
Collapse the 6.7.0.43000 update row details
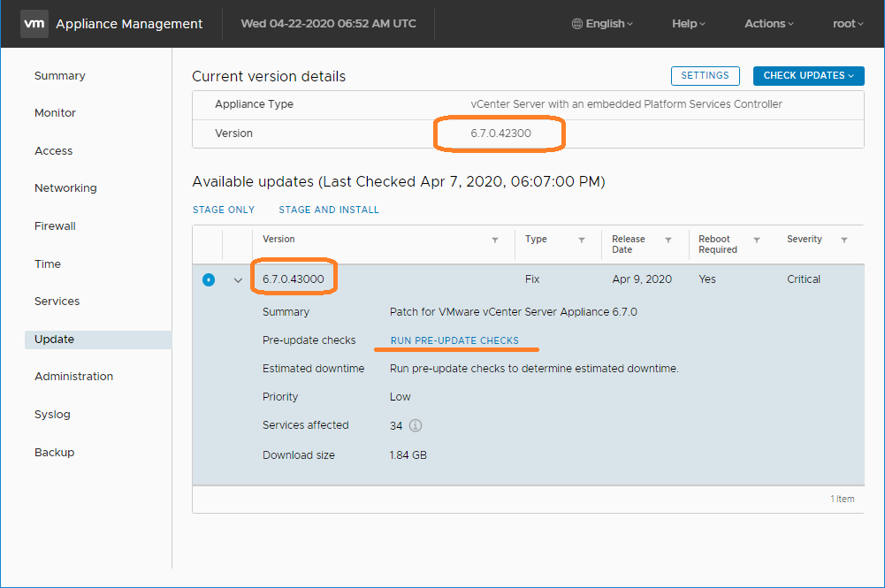238,280
